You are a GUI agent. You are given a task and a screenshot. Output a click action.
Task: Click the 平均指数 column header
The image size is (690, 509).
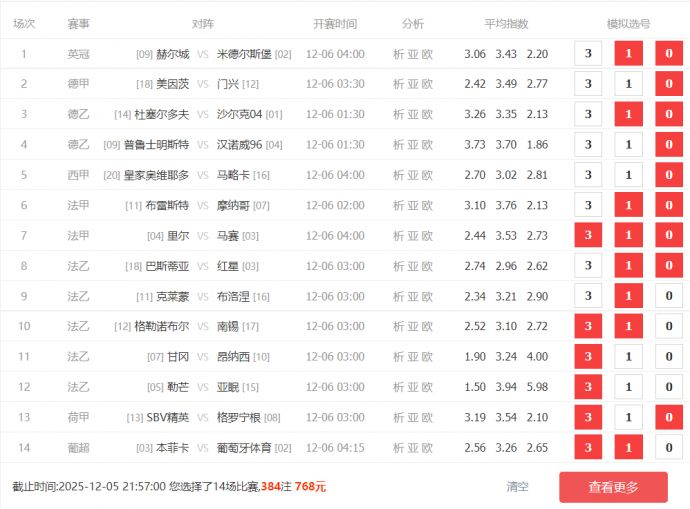point(506,23)
